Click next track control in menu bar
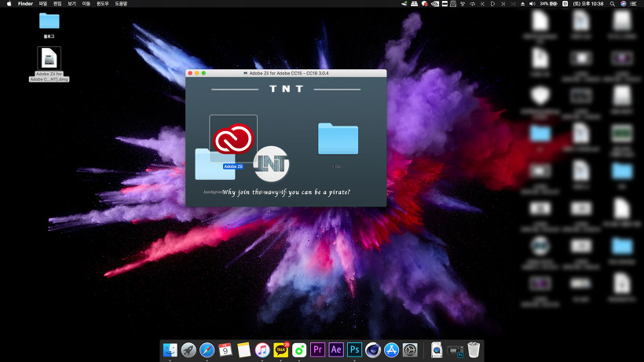 503,4
